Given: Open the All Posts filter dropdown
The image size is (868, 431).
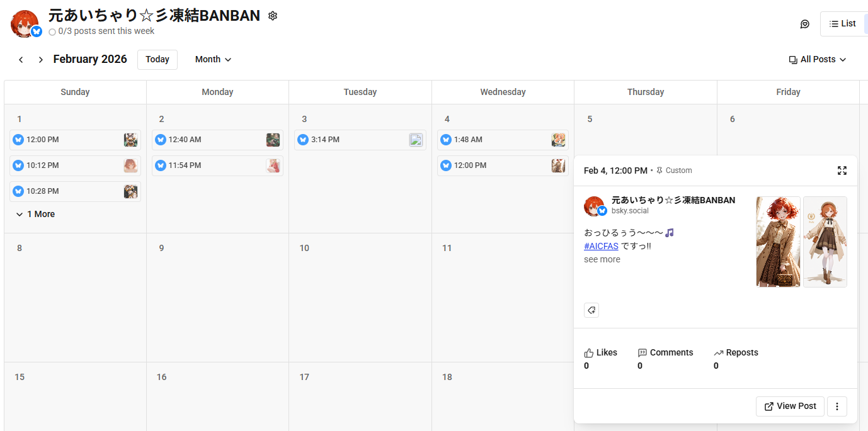Looking at the screenshot, I should pyautogui.click(x=817, y=60).
